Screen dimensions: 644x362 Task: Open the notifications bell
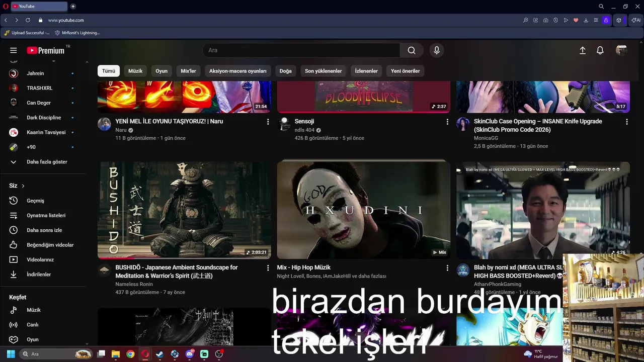[600, 50]
